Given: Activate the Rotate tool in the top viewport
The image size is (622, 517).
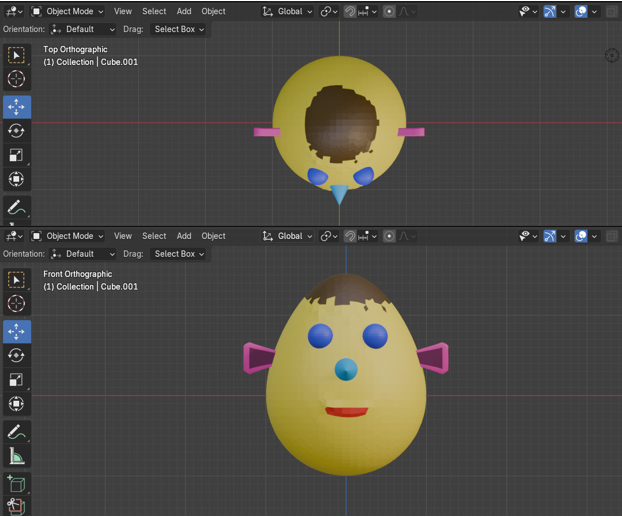Looking at the screenshot, I should tap(16, 131).
